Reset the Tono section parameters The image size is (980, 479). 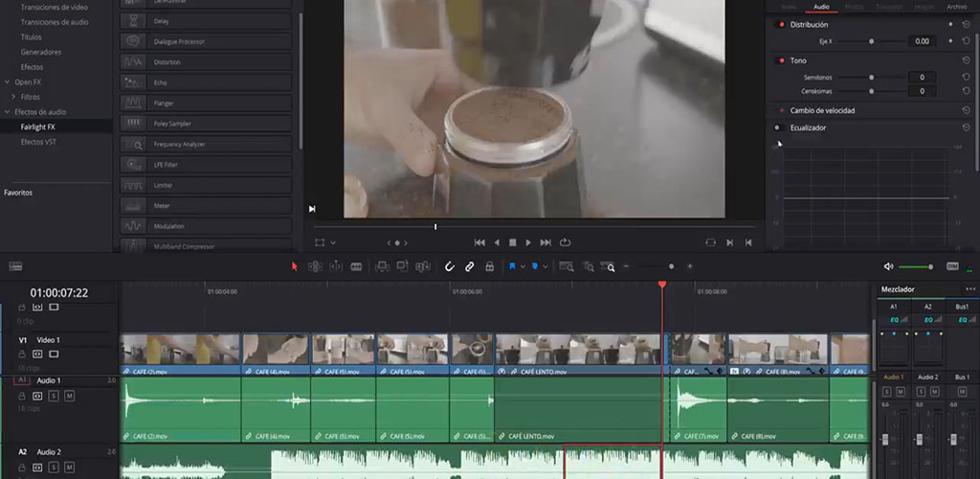(x=966, y=60)
